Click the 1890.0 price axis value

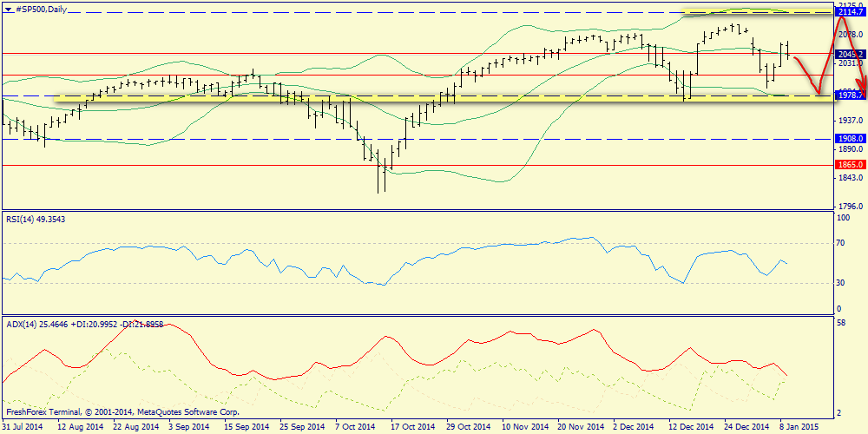(850, 149)
